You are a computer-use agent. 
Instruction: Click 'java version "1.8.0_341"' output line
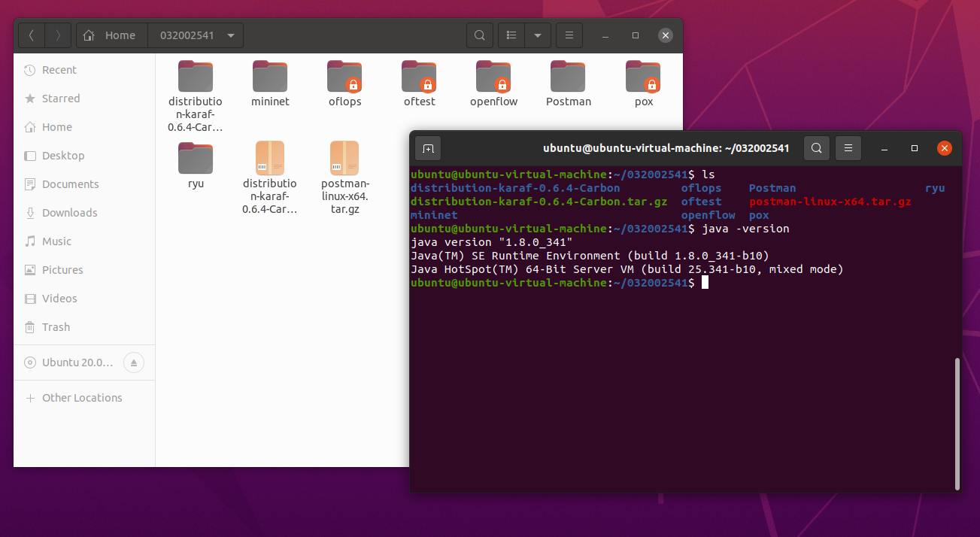click(x=492, y=242)
